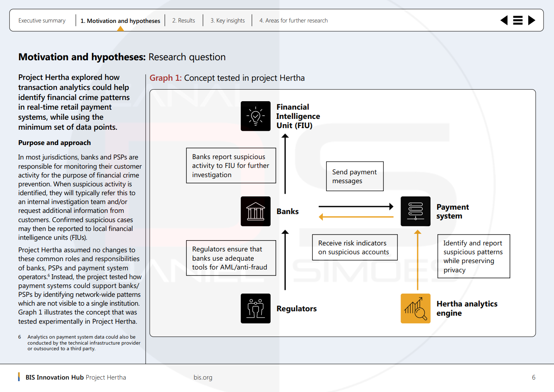554x392 pixels.
Task: Click the Banks building icon
Action: [256, 211]
